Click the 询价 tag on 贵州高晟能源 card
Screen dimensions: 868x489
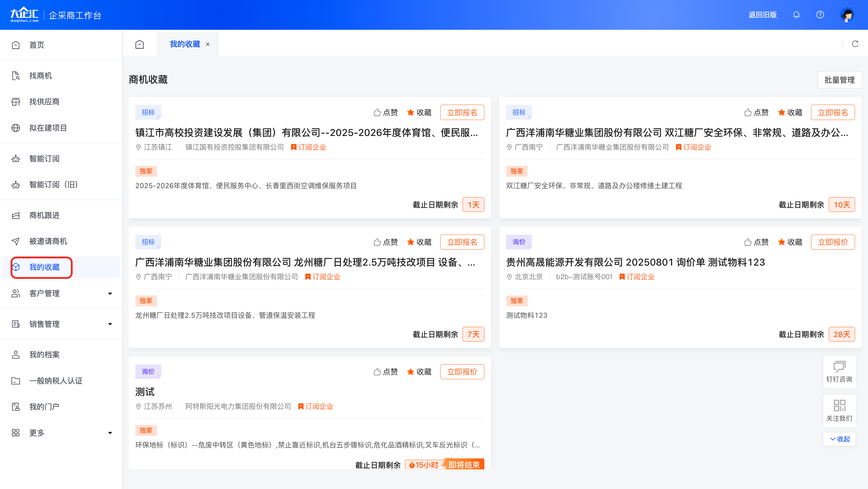[x=519, y=242]
